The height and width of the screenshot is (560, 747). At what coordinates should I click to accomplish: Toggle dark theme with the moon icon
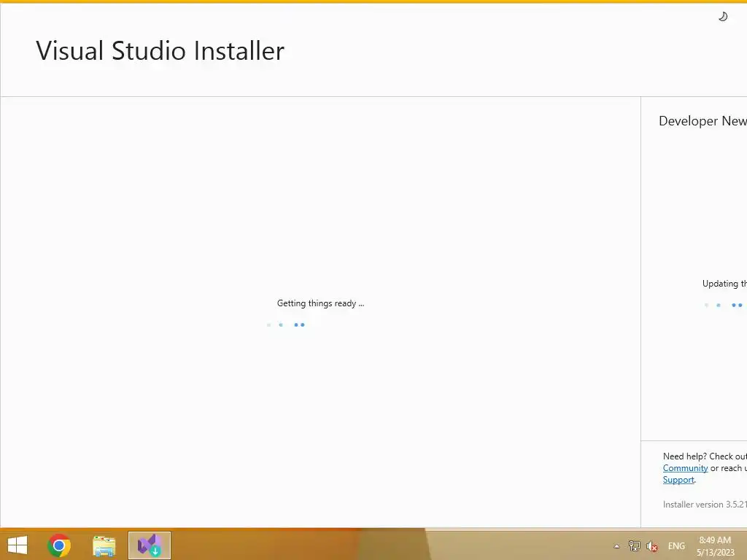723,17
